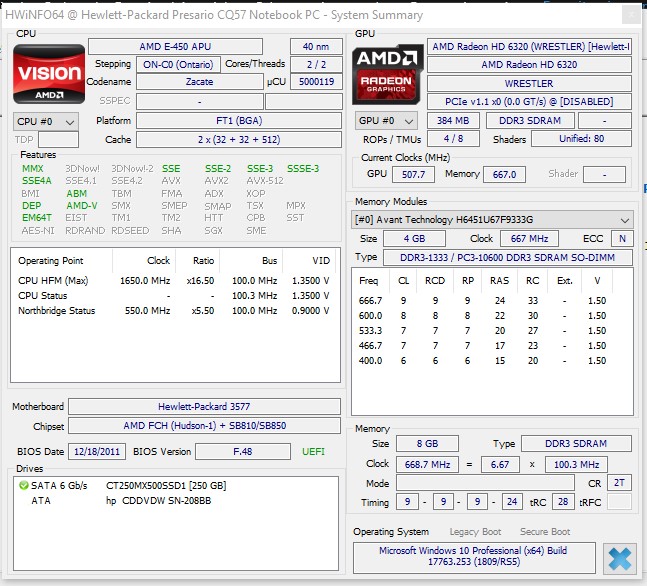The image size is (647, 586).
Task: Click the PCIe v1.1 x0 [DISABLED] field
Action: click(x=529, y=102)
